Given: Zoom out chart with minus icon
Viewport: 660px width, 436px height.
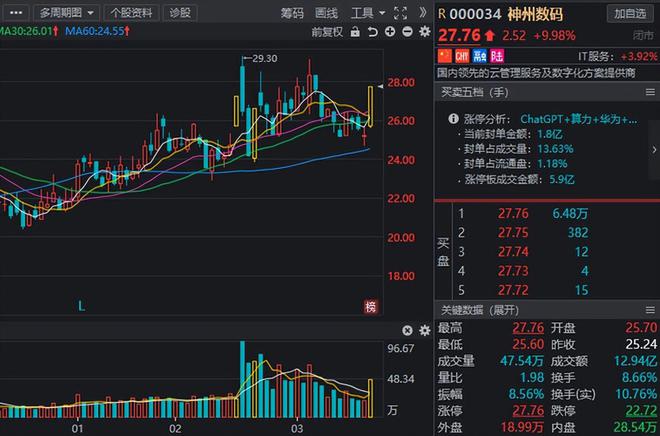Looking at the screenshot, I should coord(404,32).
